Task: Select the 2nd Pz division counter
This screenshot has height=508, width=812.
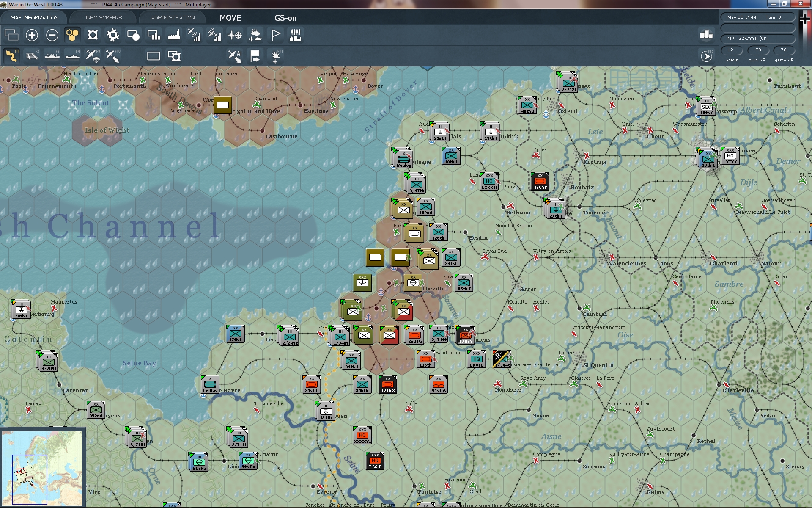Action: 415,335
